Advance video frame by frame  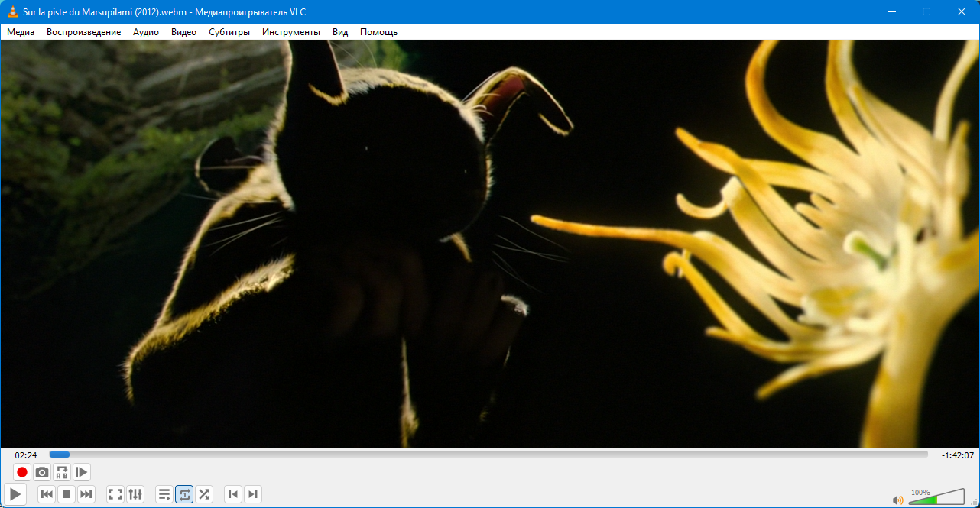pos(82,472)
